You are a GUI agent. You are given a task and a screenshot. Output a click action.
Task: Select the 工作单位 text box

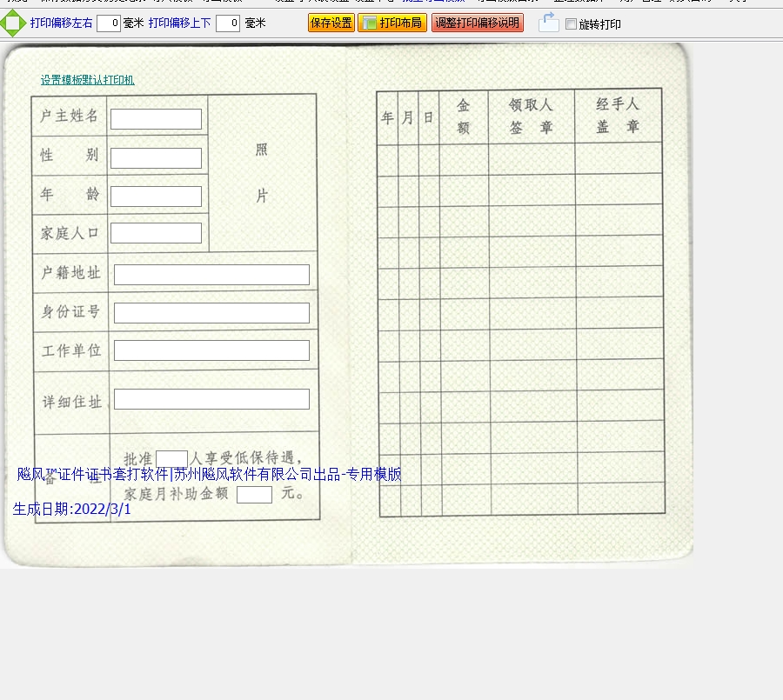[211, 350]
